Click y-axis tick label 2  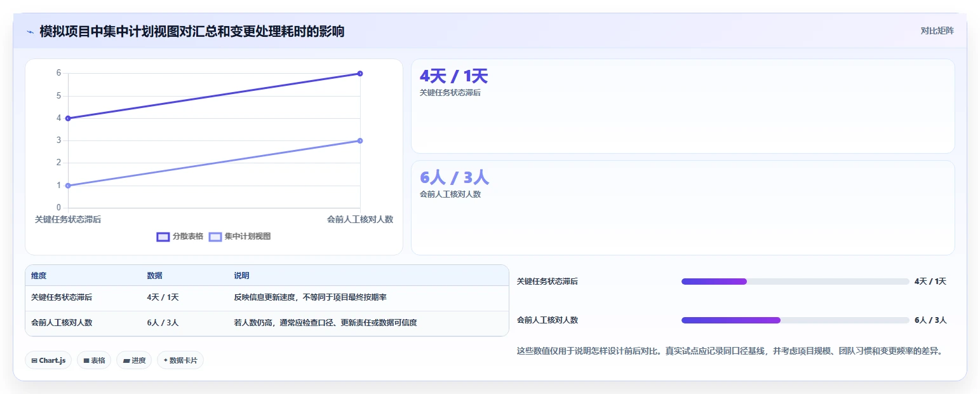pyautogui.click(x=58, y=163)
